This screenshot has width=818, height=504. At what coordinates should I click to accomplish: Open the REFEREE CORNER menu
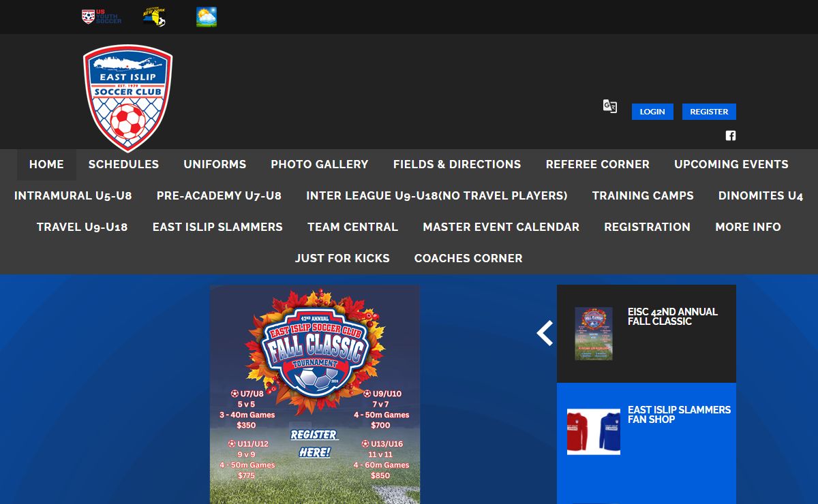(x=598, y=164)
